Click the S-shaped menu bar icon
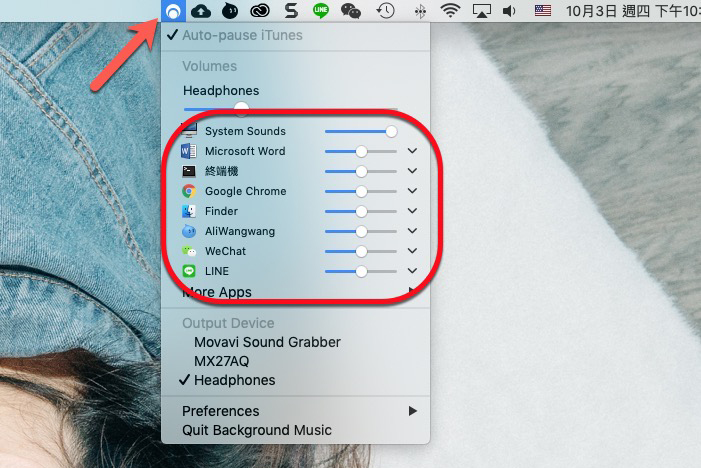This screenshot has width=701, height=468. pos(291,11)
